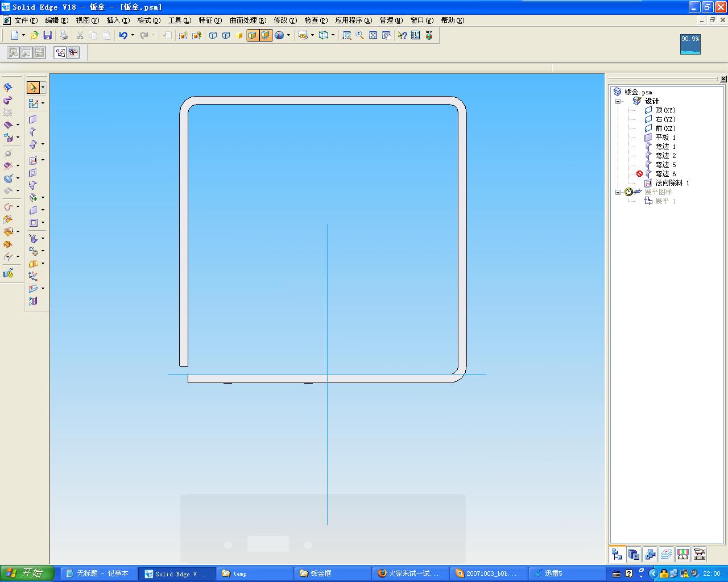
Task: Click the Thin Wall tool icon
Action: (33, 223)
